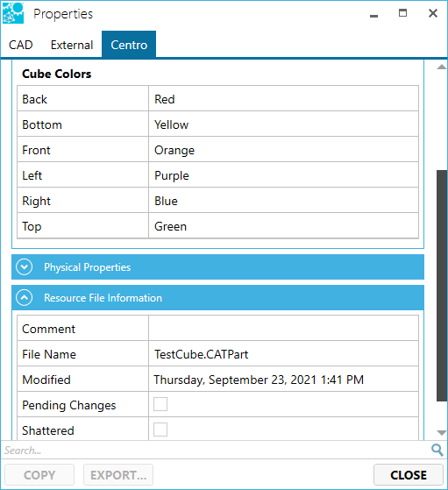
Task: Toggle the Pending Changes checkbox
Action: [x=160, y=404]
